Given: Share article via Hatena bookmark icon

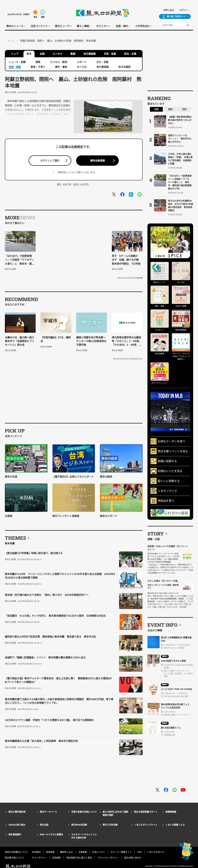Looking at the screenshot, I should pos(131,194).
